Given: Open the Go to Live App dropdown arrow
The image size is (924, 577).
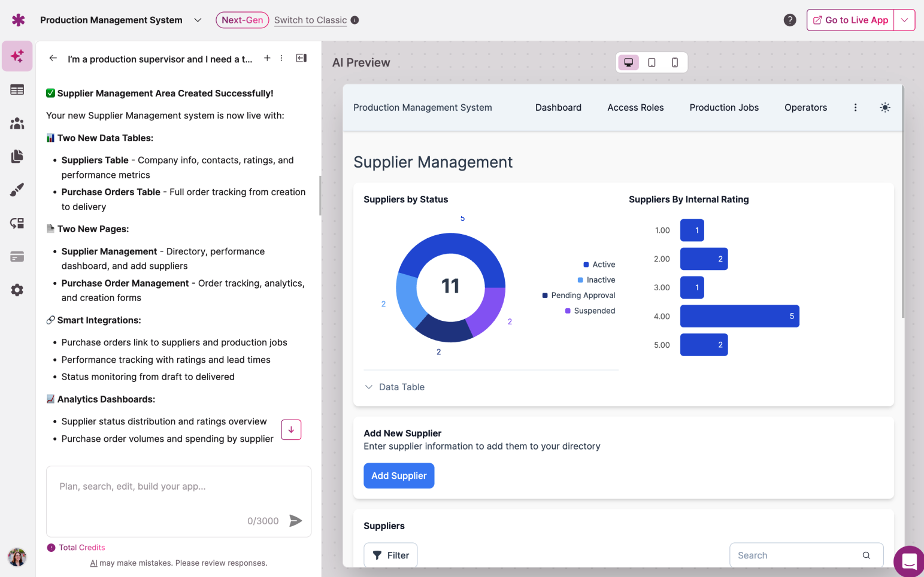Looking at the screenshot, I should 905,20.
